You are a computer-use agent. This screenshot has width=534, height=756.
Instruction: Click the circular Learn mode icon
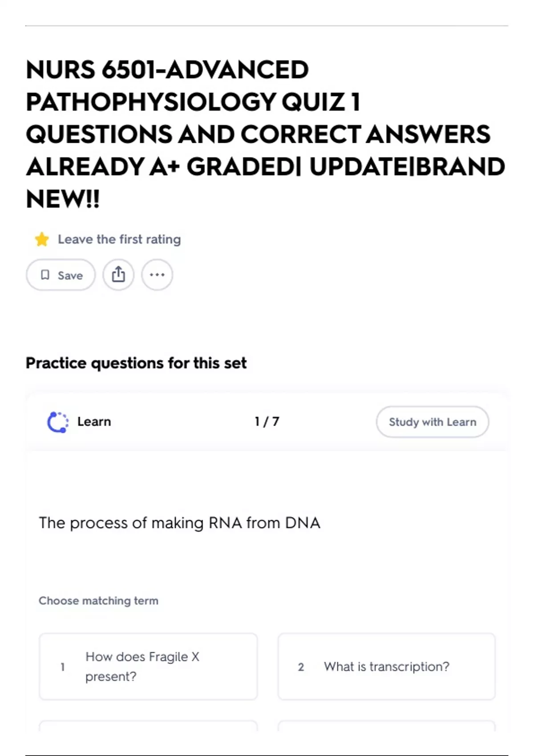(x=58, y=422)
